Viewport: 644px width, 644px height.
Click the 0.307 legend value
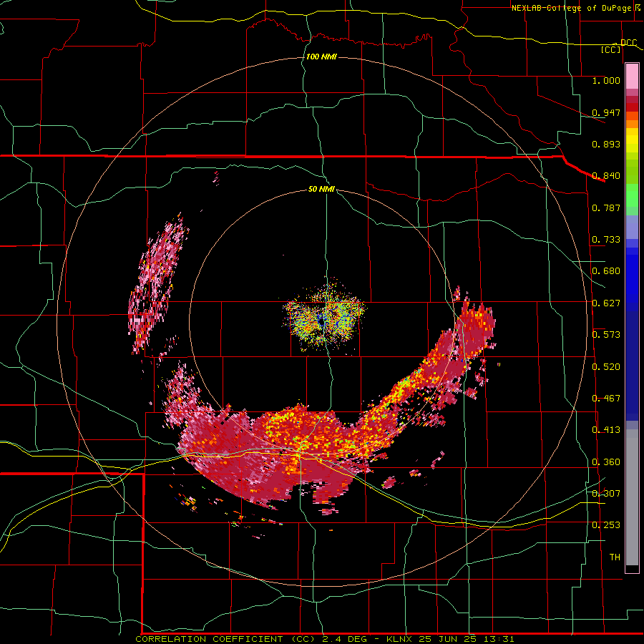coord(606,493)
